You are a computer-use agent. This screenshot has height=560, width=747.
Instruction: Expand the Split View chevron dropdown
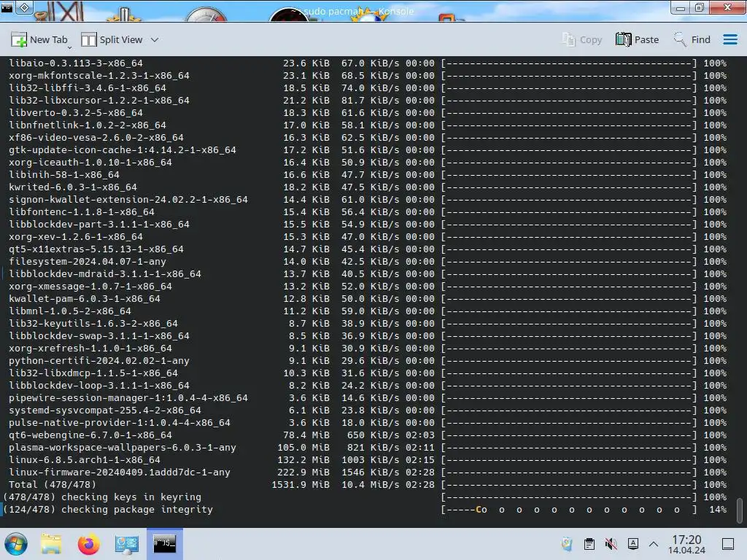(x=155, y=40)
